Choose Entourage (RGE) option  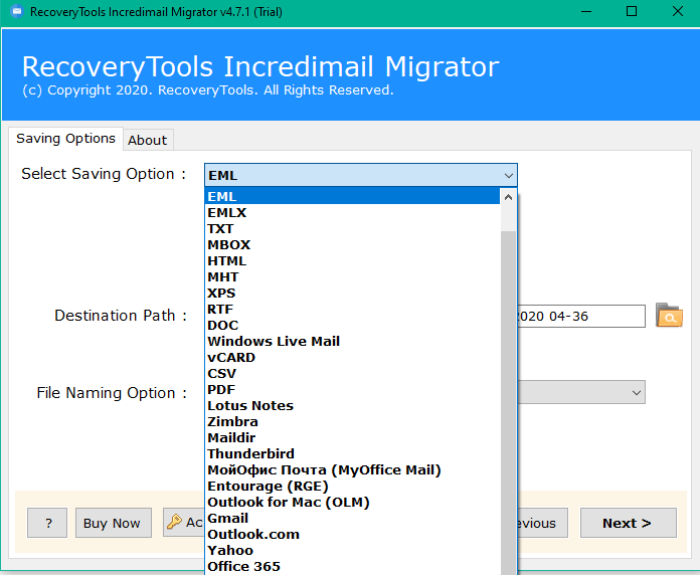click(x=352, y=486)
